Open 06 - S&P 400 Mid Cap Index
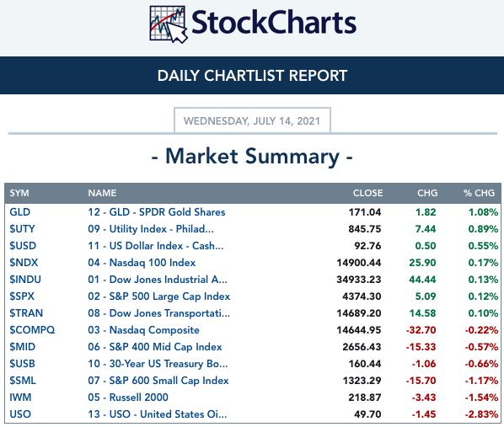 pos(155,347)
